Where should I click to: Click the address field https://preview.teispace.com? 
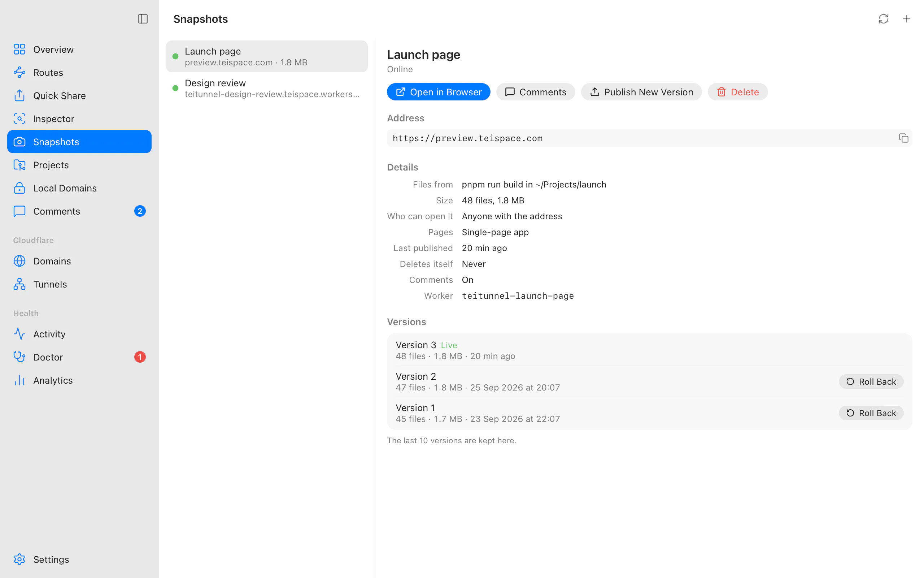[x=649, y=138]
